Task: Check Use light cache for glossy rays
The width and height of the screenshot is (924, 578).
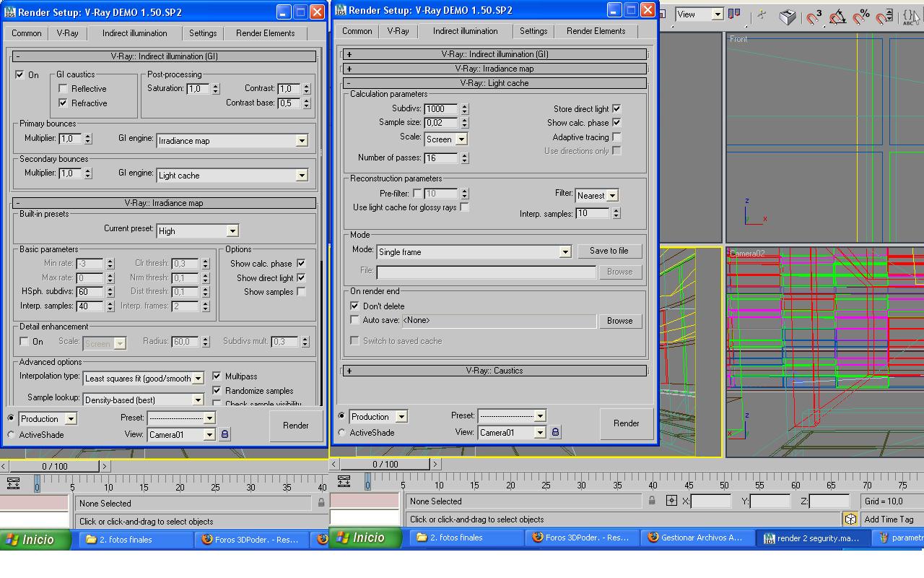Action: pos(465,207)
